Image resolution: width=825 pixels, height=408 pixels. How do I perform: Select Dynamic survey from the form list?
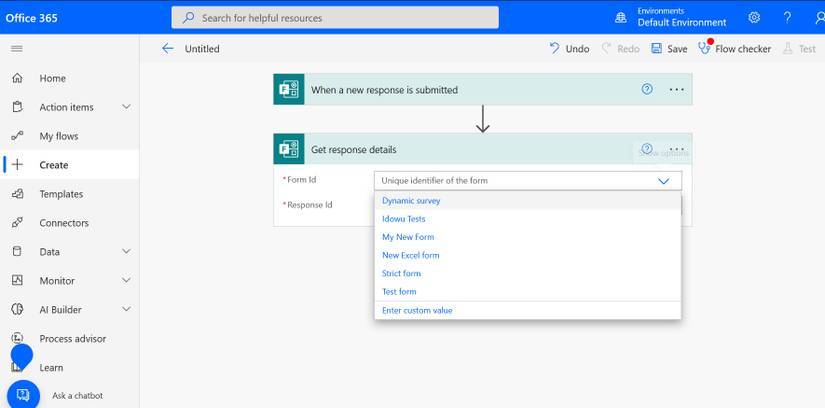[411, 201]
